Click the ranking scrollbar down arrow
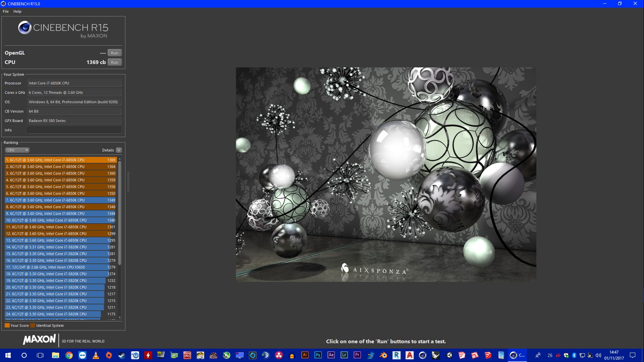Screen dimensions: 644x362 tap(119, 317)
